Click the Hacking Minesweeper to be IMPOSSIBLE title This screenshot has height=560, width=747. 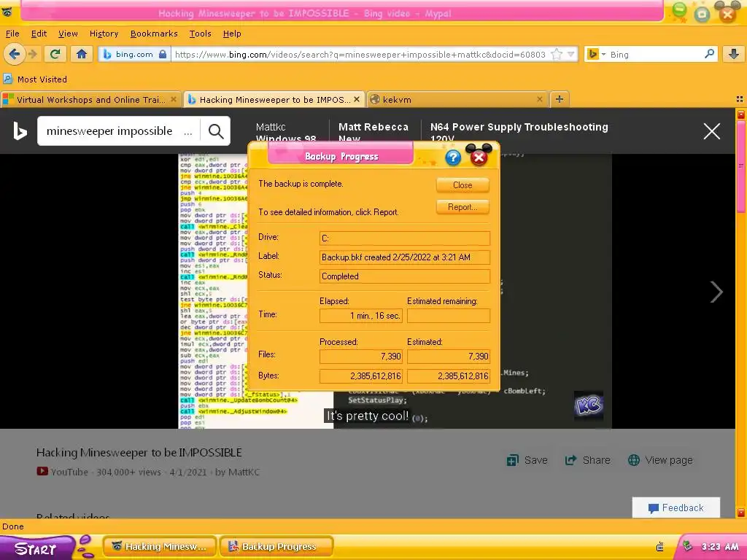(139, 452)
